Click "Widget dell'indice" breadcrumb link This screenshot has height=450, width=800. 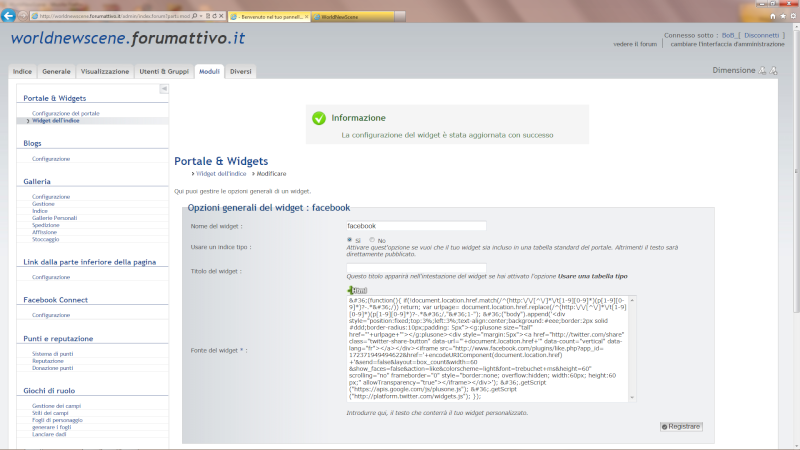coord(221,174)
